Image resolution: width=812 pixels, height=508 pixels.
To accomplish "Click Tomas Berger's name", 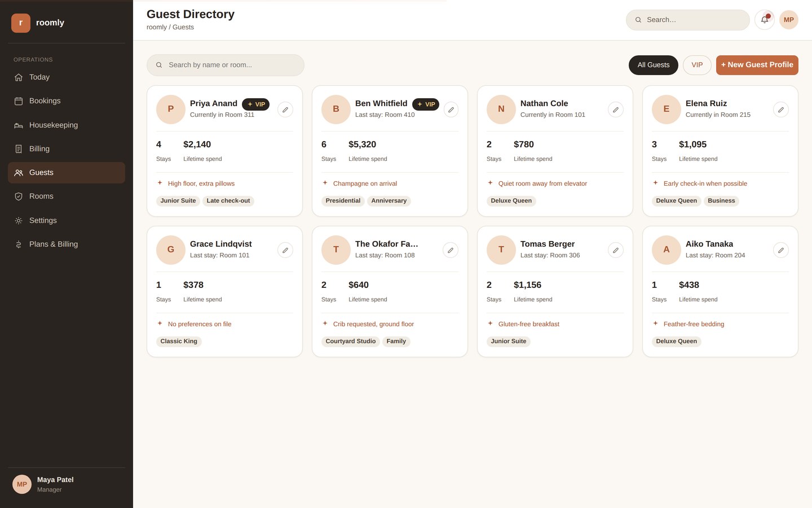I will point(548,244).
